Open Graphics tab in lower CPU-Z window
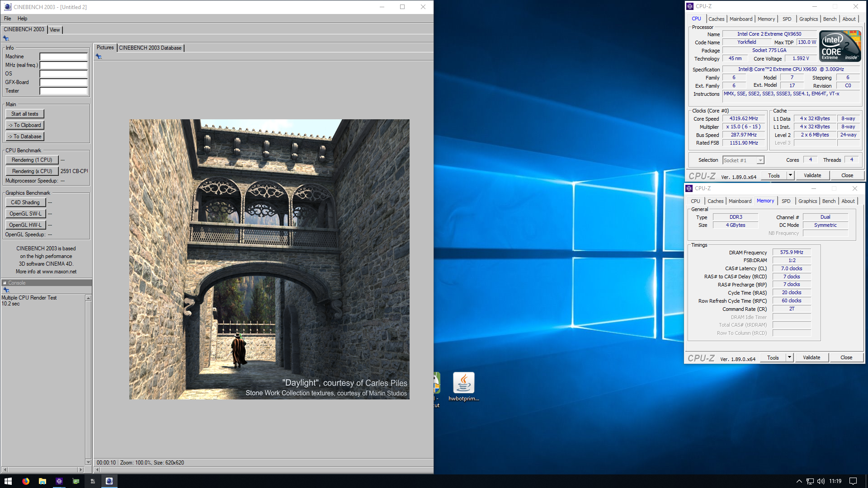The height and width of the screenshot is (488, 868). pyautogui.click(x=807, y=201)
